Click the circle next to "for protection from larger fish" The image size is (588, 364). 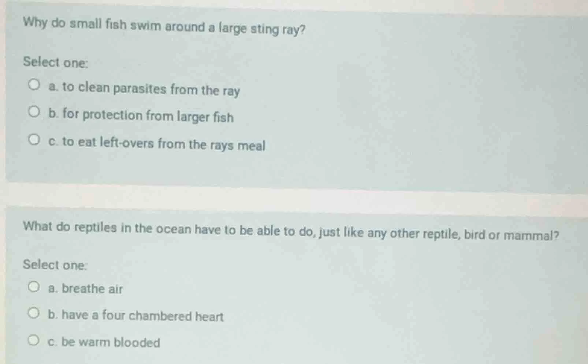tap(34, 112)
